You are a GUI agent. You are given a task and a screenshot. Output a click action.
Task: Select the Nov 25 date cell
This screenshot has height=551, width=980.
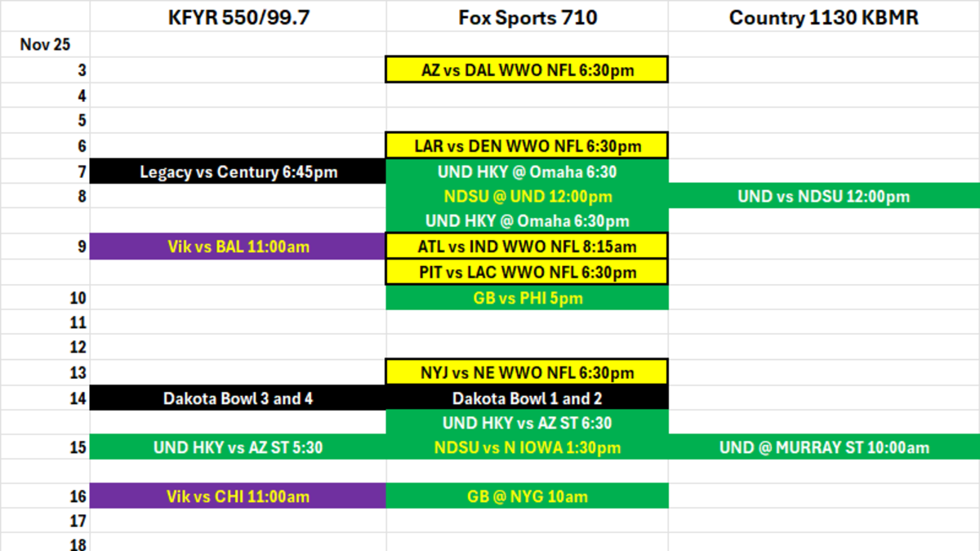45,44
